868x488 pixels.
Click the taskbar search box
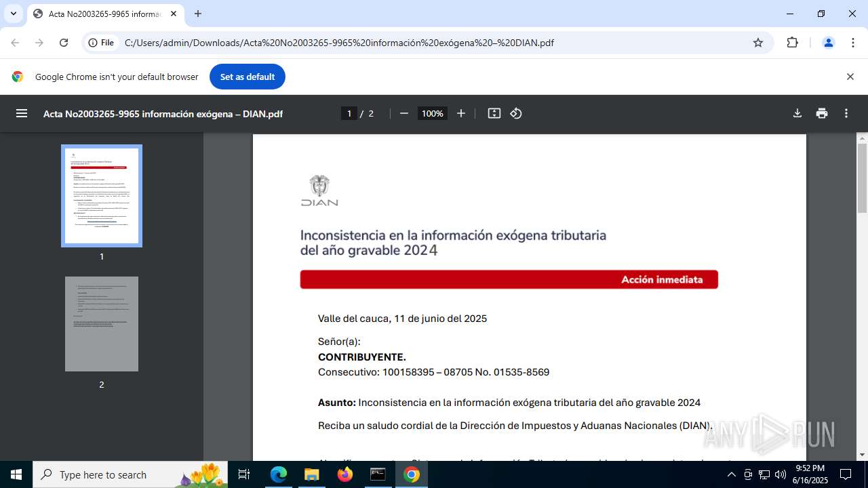(x=130, y=474)
